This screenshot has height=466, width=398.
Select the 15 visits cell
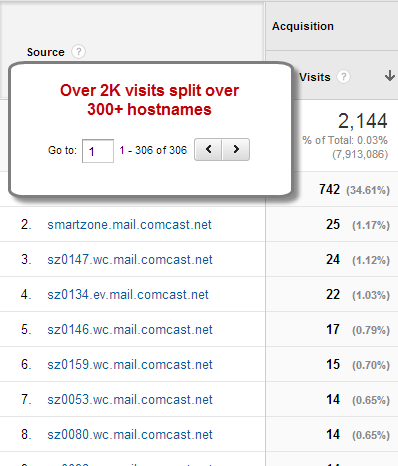(x=333, y=365)
